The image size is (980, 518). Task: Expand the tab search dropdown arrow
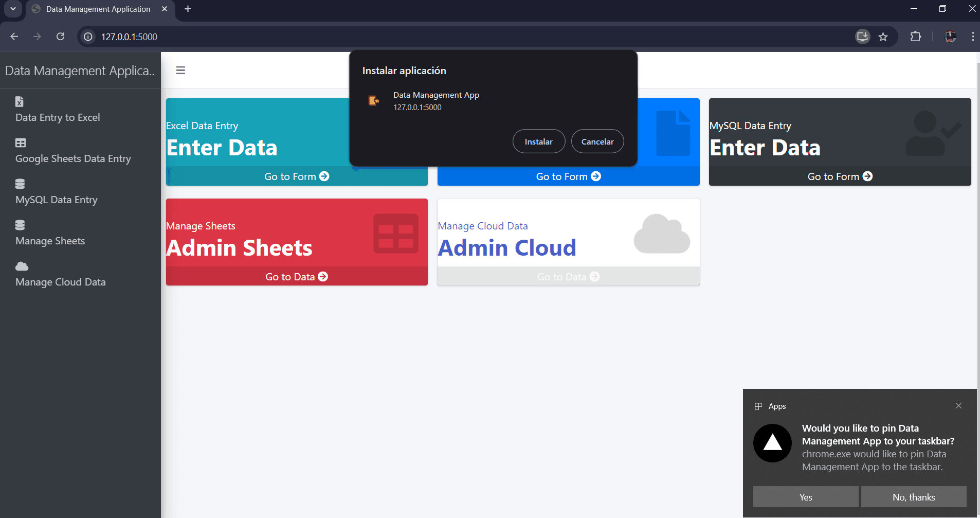13,9
